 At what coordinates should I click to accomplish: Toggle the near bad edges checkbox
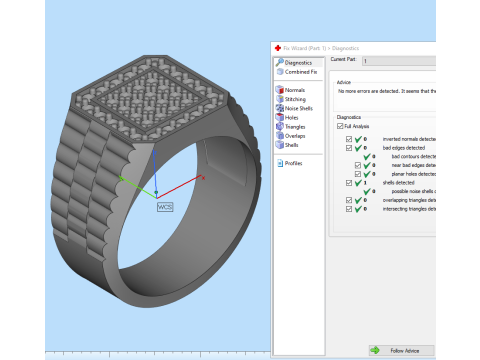358,165
